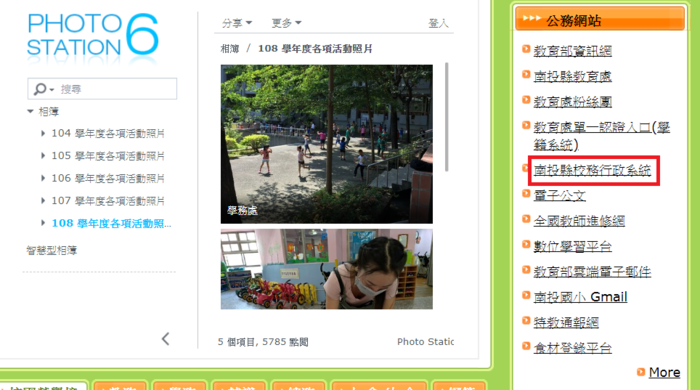The height and width of the screenshot is (390, 700).
Task: Click the photo list vertical scrollbar
Action: pyautogui.click(x=446, y=117)
